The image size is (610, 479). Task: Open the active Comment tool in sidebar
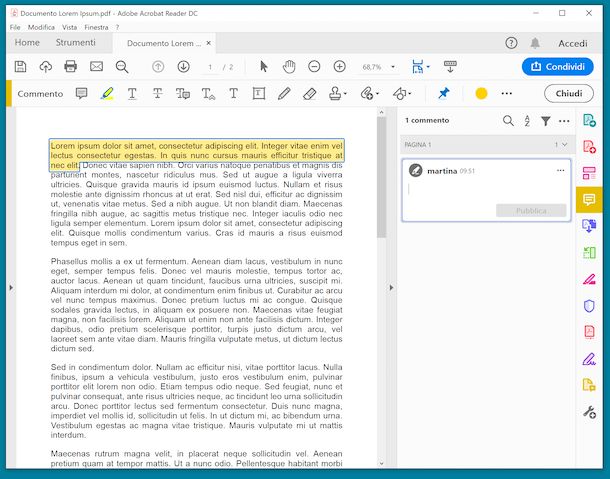tap(589, 200)
